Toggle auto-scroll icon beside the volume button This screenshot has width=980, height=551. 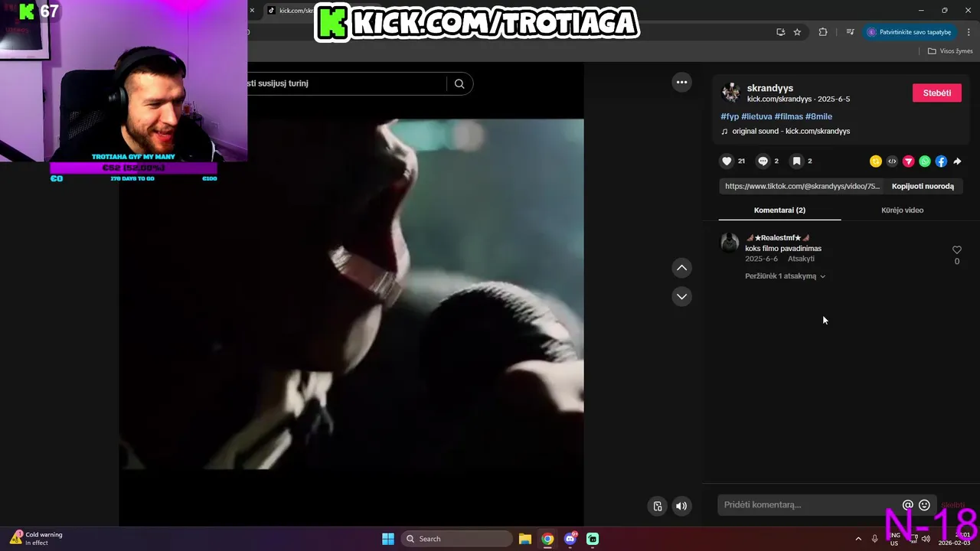pyautogui.click(x=658, y=506)
